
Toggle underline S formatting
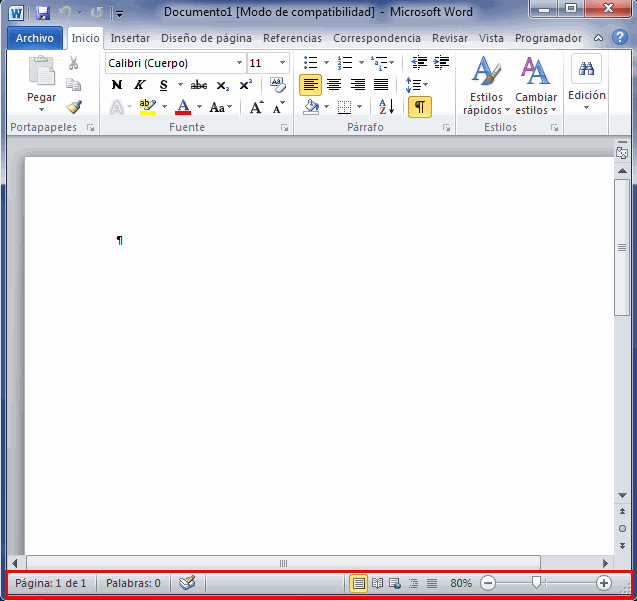[x=163, y=85]
